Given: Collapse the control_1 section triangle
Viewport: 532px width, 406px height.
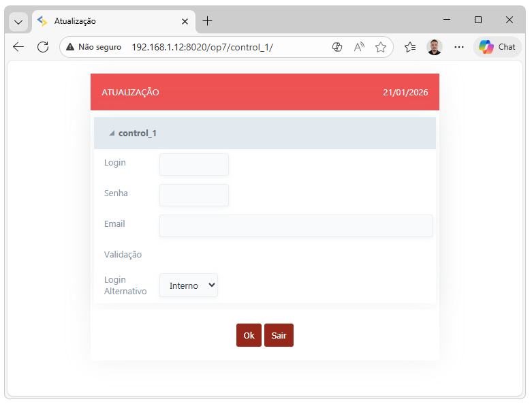Looking at the screenshot, I should [x=112, y=134].
